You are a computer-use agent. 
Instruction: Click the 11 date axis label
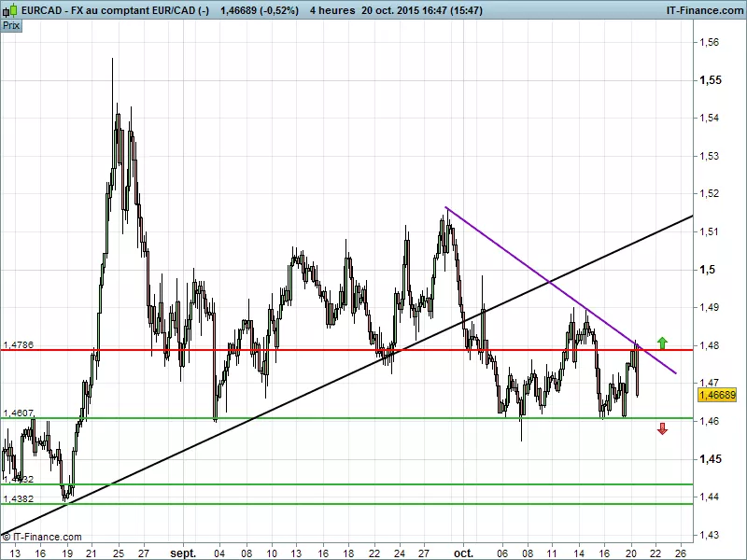[552, 553]
